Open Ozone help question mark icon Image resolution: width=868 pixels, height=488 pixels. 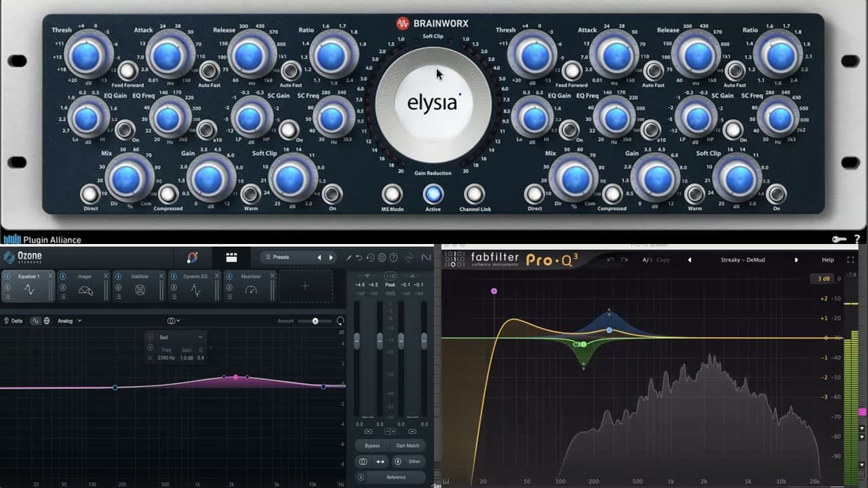click(x=393, y=258)
